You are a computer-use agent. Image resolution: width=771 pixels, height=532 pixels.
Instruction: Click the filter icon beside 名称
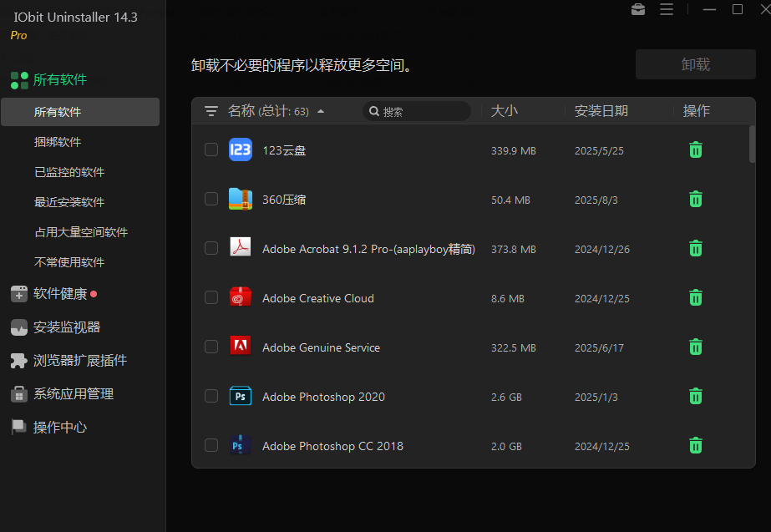[211, 111]
